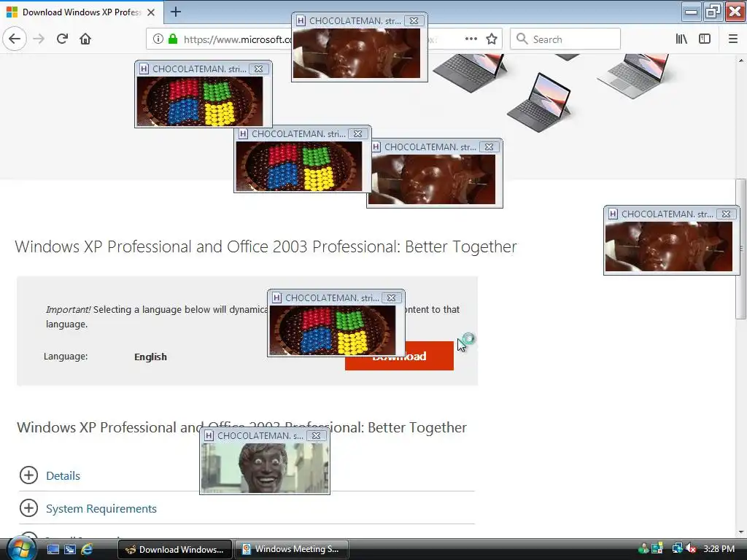Launch Internet Explorer from quick launch

click(x=87, y=549)
